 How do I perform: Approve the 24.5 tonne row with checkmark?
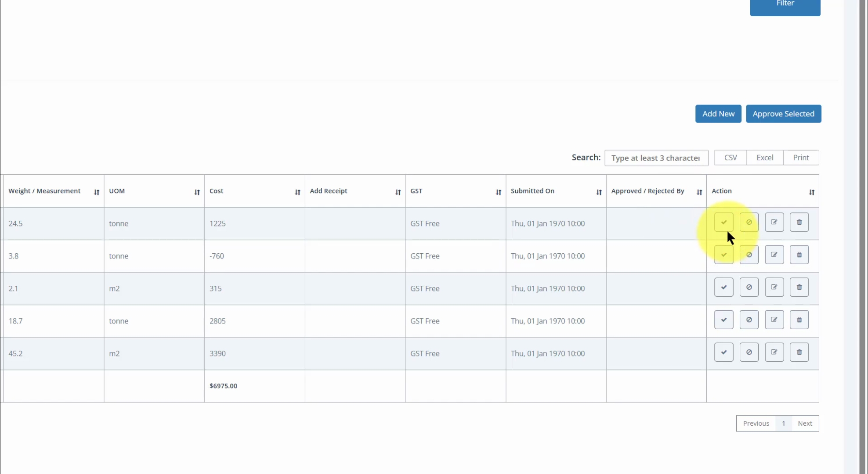tap(723, 223)
